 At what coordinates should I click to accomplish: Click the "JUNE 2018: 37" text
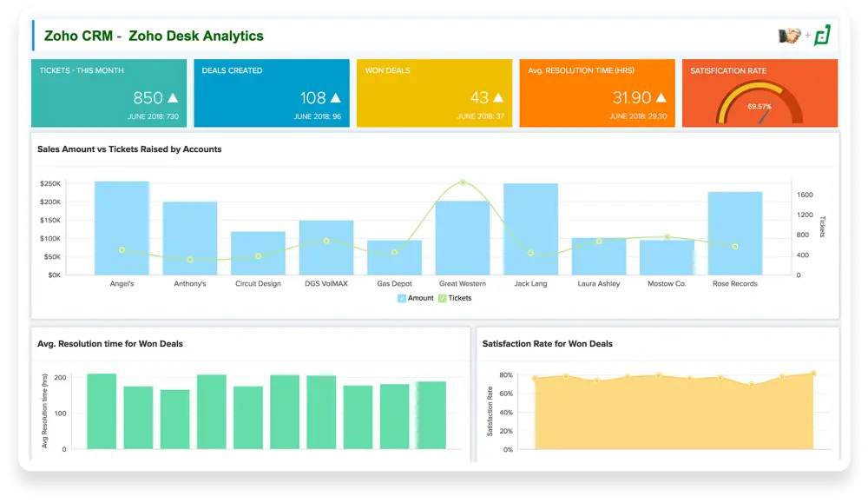pyautogui.click(x=481, y=116)
